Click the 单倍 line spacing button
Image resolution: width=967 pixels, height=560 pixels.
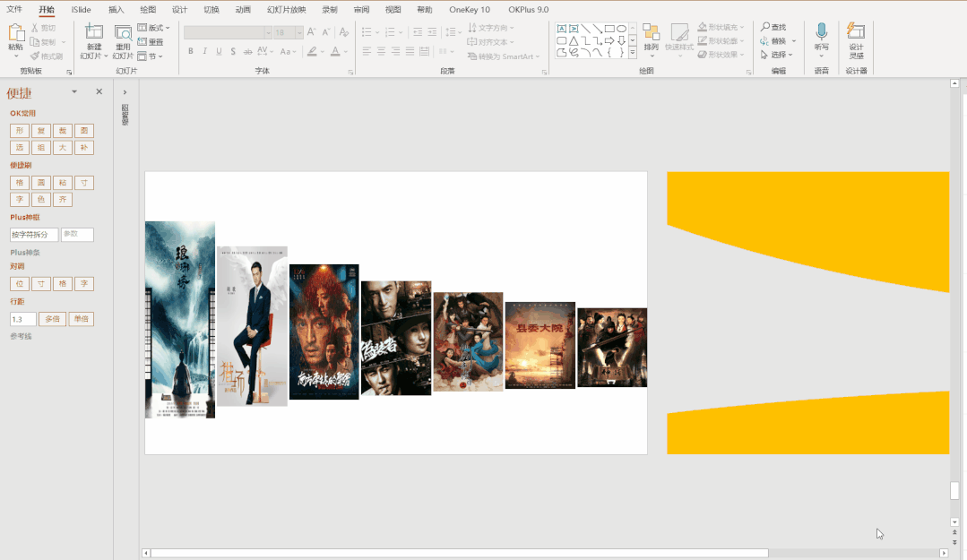coord(81,319)
